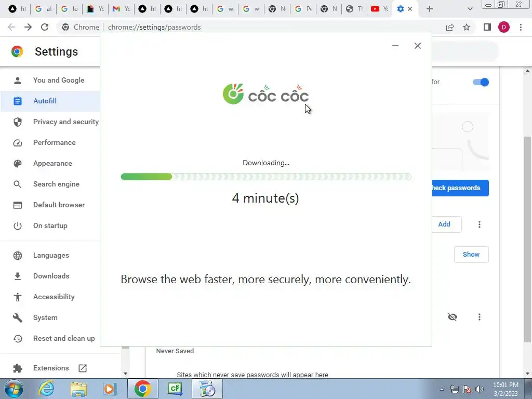The height and width of the screenshot is (399, 532).
Task: Click the Default browser window icon
Action: click(x=18, y=205)
